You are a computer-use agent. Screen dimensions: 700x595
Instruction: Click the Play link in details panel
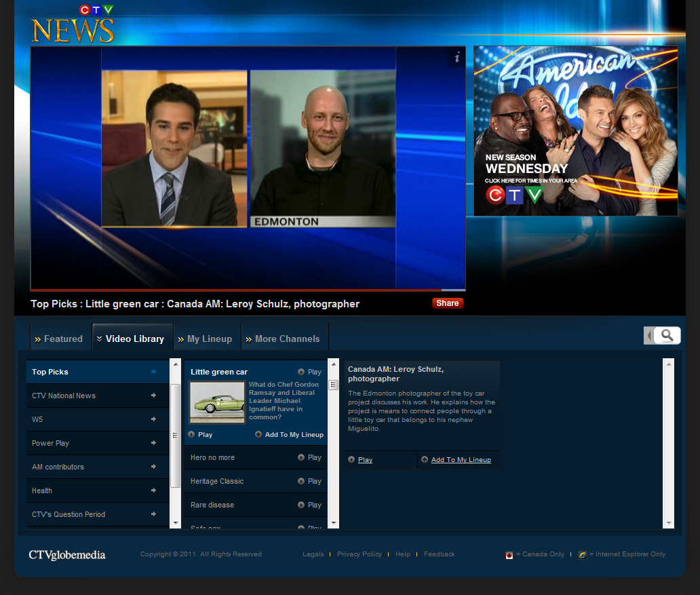tap(365, 460)
